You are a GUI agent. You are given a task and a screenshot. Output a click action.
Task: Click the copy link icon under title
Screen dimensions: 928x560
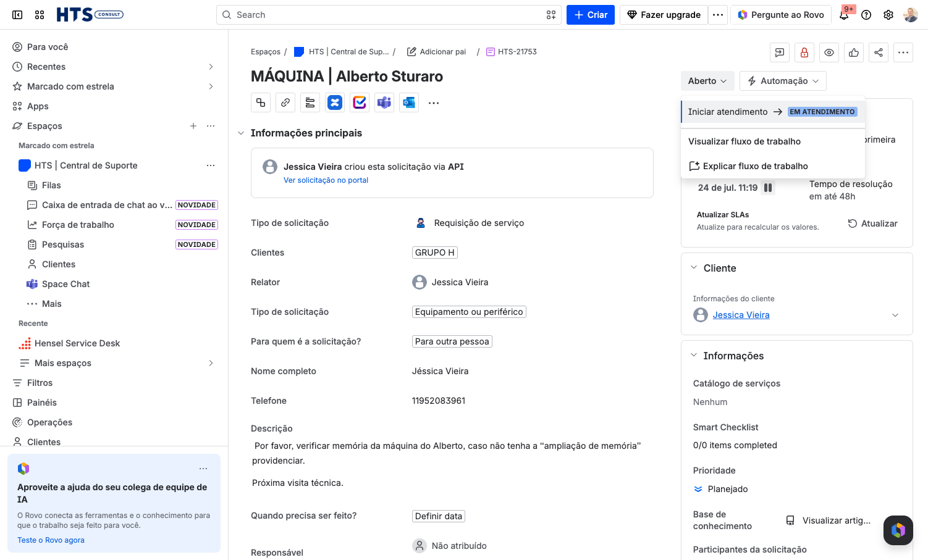[x=285, y=102]
